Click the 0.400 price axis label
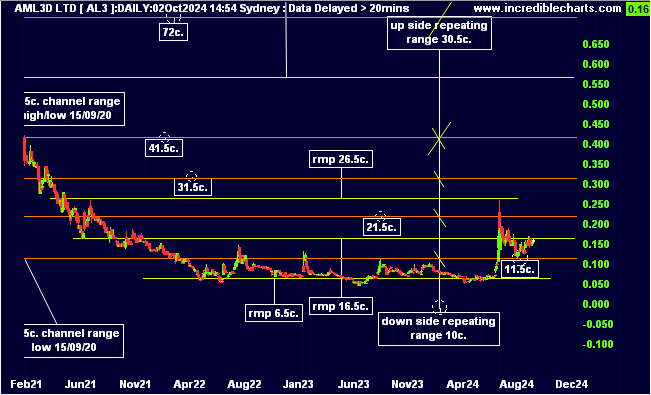 (596, 144)
